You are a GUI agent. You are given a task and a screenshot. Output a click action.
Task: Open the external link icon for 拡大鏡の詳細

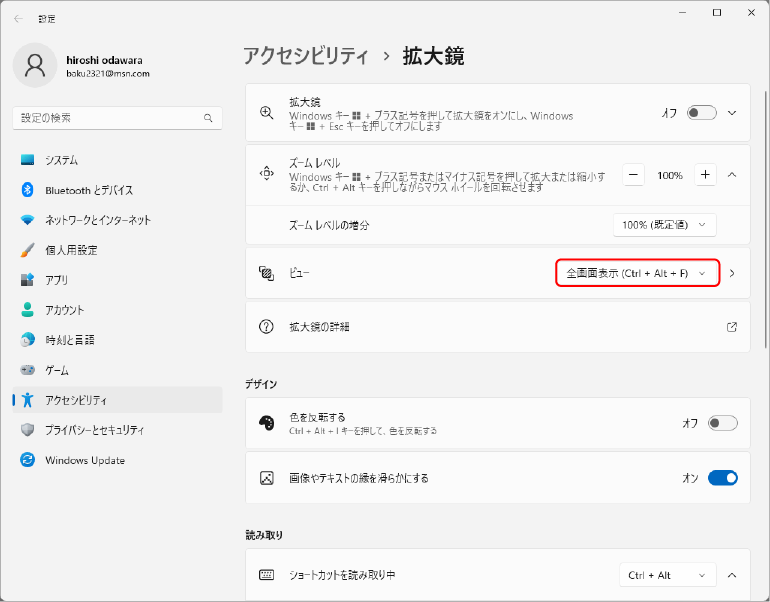pos(731,327)
